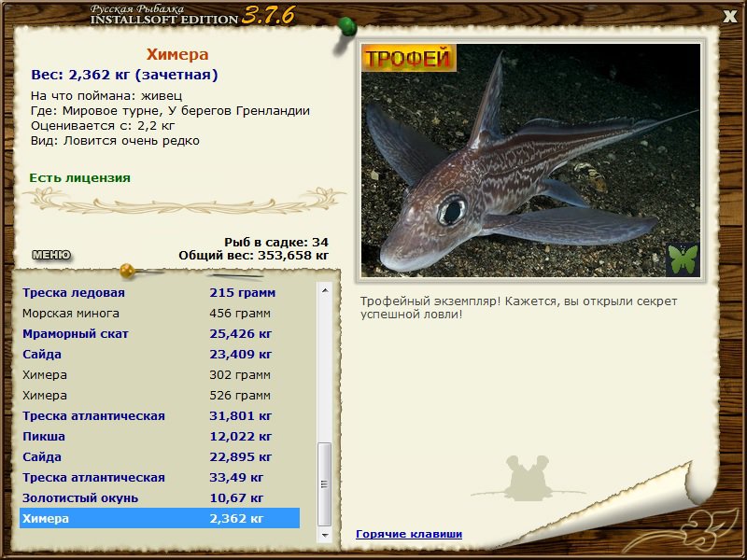Screen dimensions: 747x560
Task: Click the Вид: Ловится очень редко line
Action: tap(115, 141)
